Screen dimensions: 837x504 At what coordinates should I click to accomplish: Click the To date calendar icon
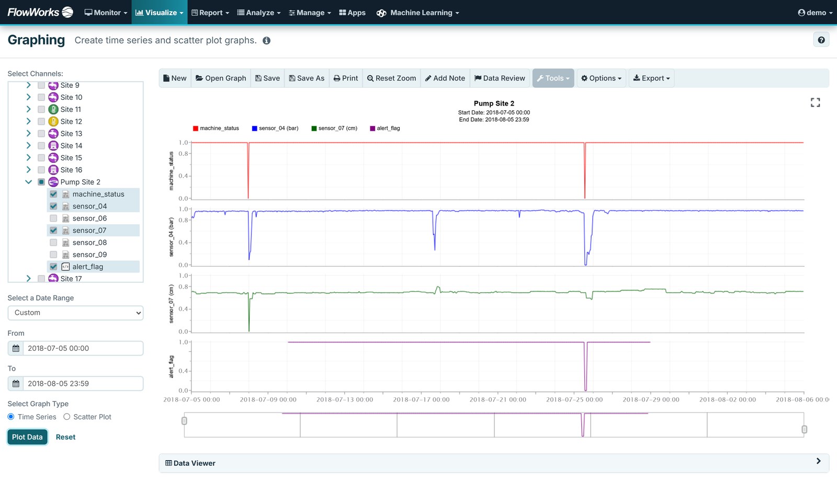(16, 384)
